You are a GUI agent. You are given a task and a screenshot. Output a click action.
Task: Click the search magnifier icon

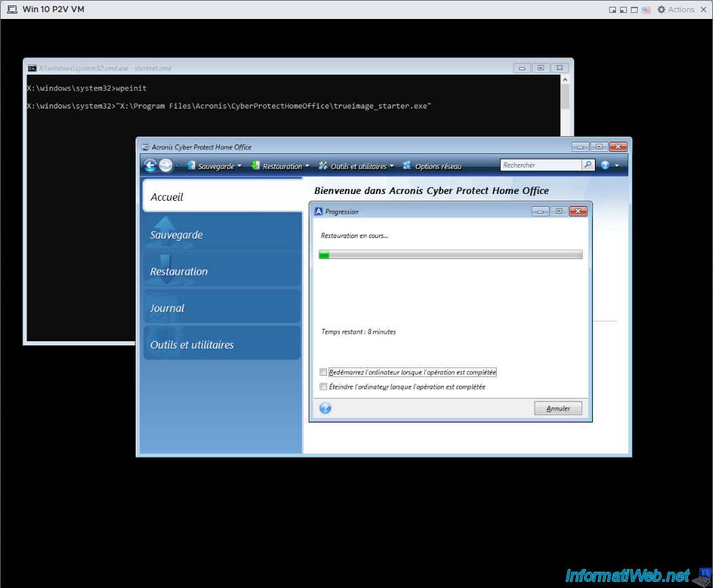(588, 165)
